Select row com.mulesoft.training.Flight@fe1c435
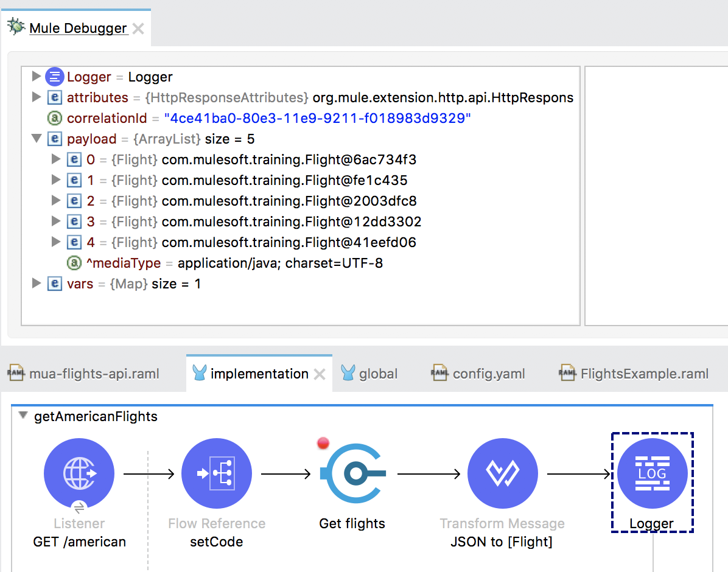The height and width of the screenshot is (572, 728). [237, 180]
